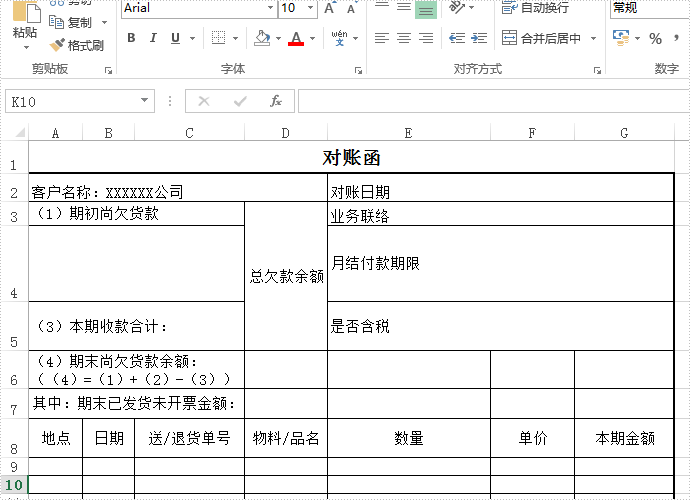Screen dimensions: 690x500
Task: Open Alignment (对齐方式) dialog launcher
Action: [597, 70]
